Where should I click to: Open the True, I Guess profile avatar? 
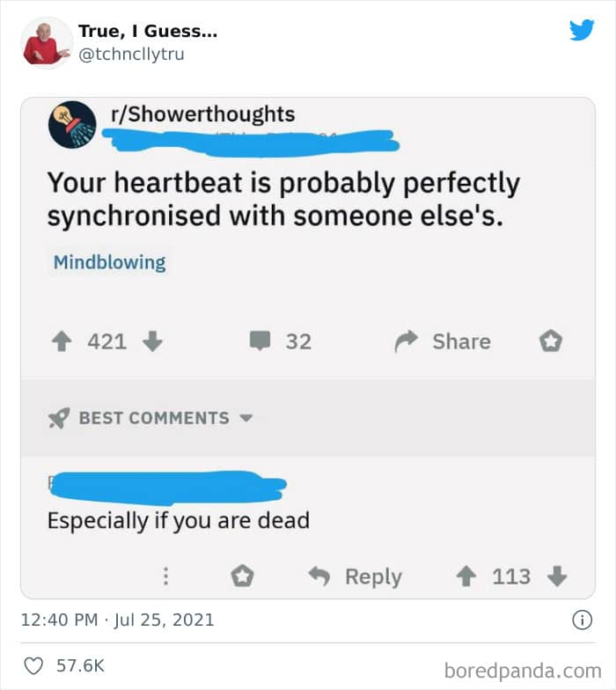click(x=47, y=41)
